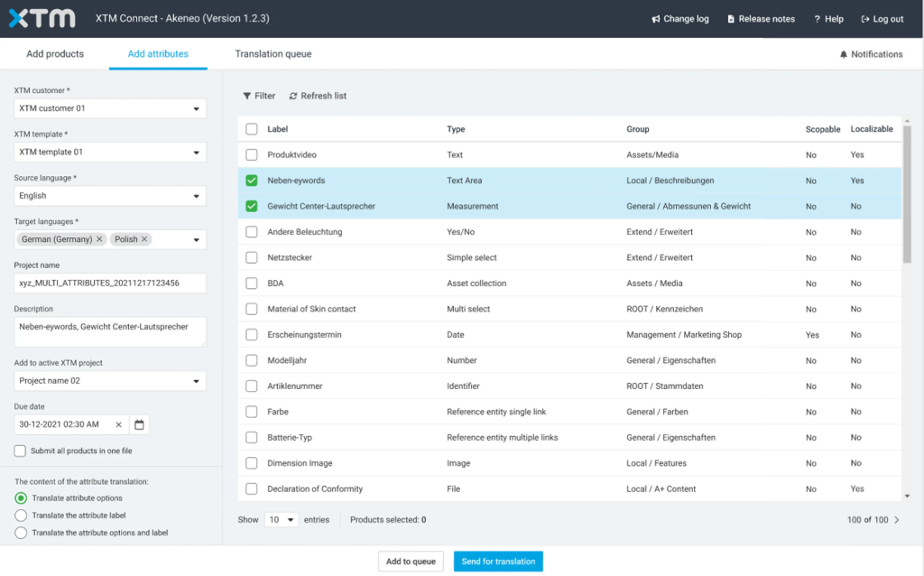
Task: Remove Polish target language
Action: [144, 238]
